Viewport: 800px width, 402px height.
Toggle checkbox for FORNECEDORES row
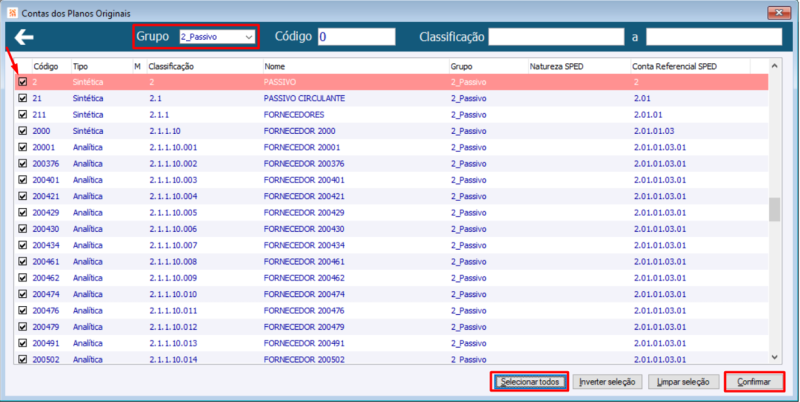[22, 114]
